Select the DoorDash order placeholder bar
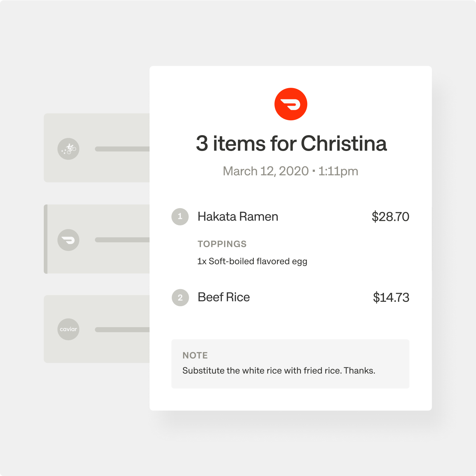Screen dimensions: 476x476 pos(122,240)
